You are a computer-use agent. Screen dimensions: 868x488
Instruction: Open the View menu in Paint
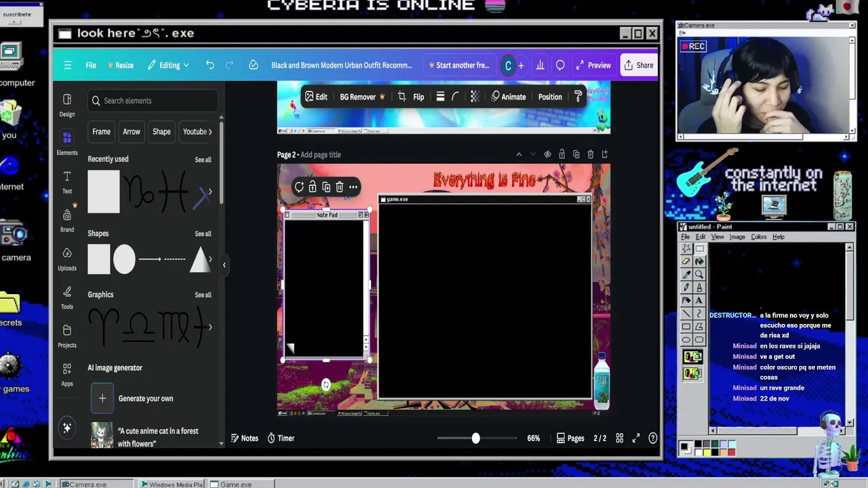[x=717, y=237]
